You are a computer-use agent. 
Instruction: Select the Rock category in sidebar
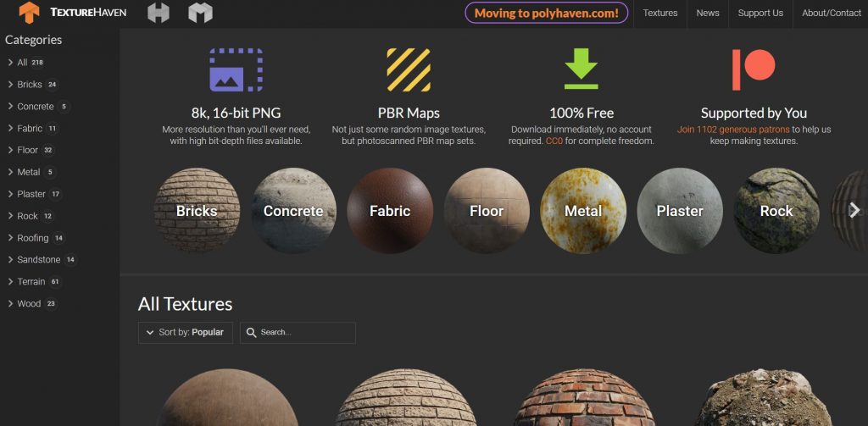coord(31,216)
